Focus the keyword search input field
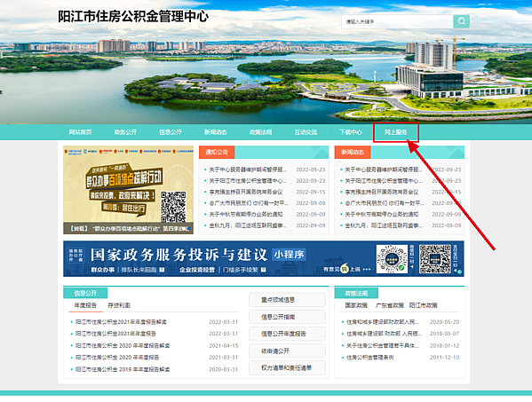Image resolution: width=532 pixels, height=402 pixels. 397,21
